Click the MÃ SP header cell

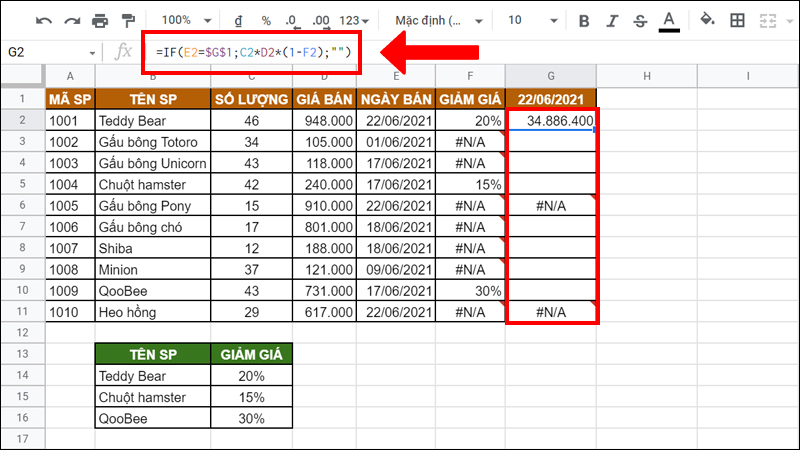pos(70,99)
